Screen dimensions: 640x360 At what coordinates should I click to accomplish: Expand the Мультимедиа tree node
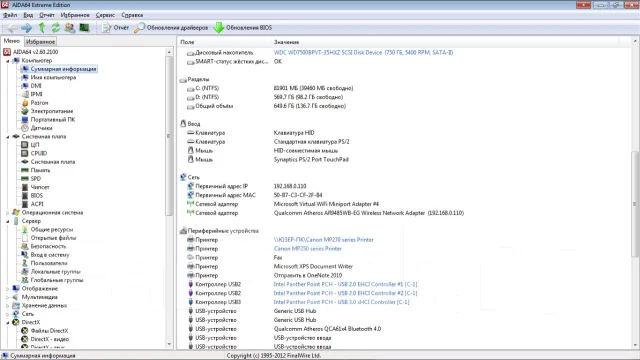8,297
